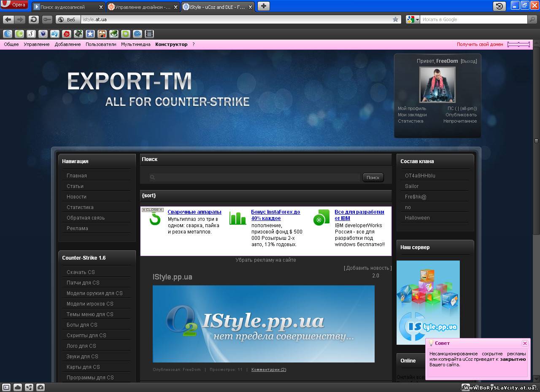The height and width of the screenshot is (392, 540).
Task: Click the password wand key icon
Action: (x=47, y=19)
